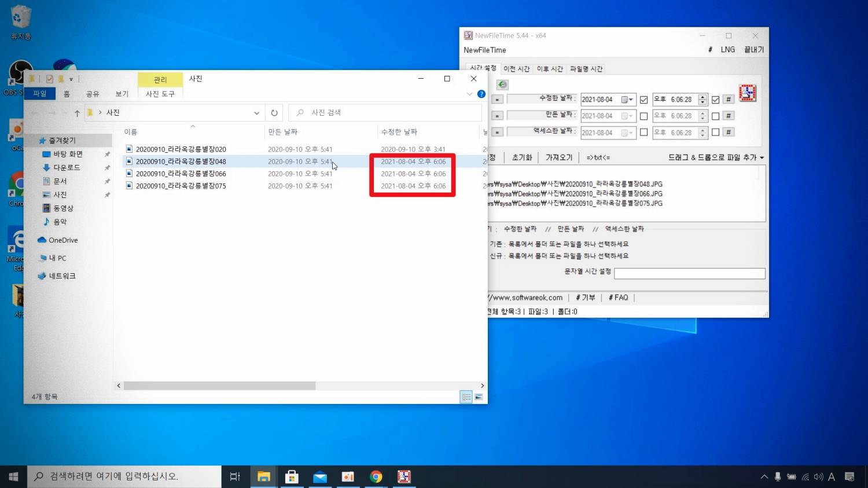Click the 초기화 button
868x488 pixels.
point(521,157)
